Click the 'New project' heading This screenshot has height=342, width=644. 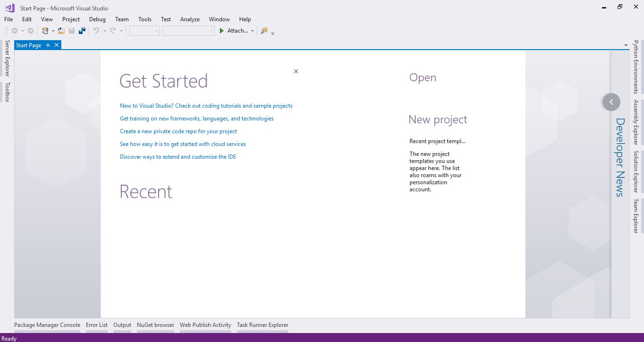(438, 120)
